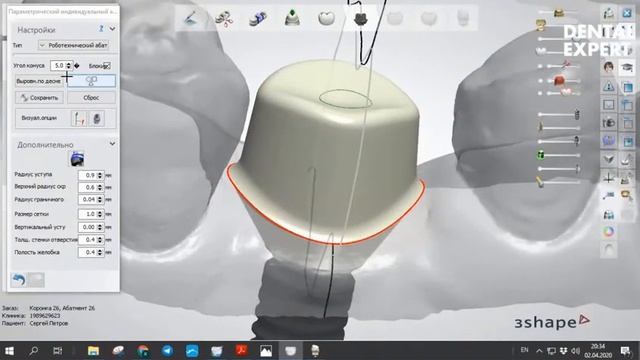Click the order text Коронка 26, Абатмент 26
This screenshot has height=360, width=640.
[x=62, y=308]
